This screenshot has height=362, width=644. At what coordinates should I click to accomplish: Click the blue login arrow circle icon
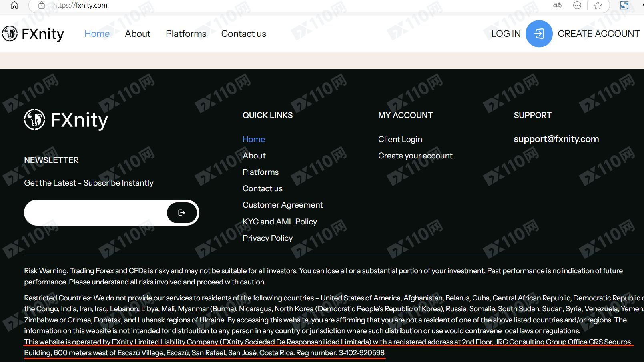pyautogui.click(x=539, y=34)
